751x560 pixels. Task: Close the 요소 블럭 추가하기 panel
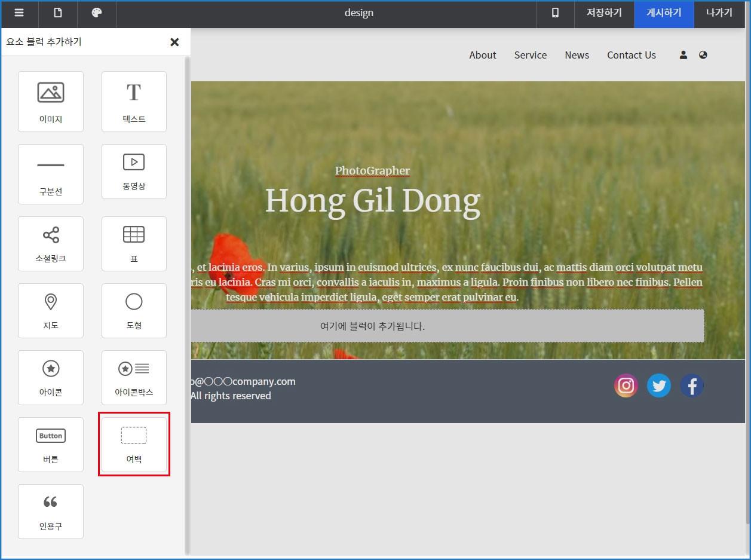(x=174, y=42)
